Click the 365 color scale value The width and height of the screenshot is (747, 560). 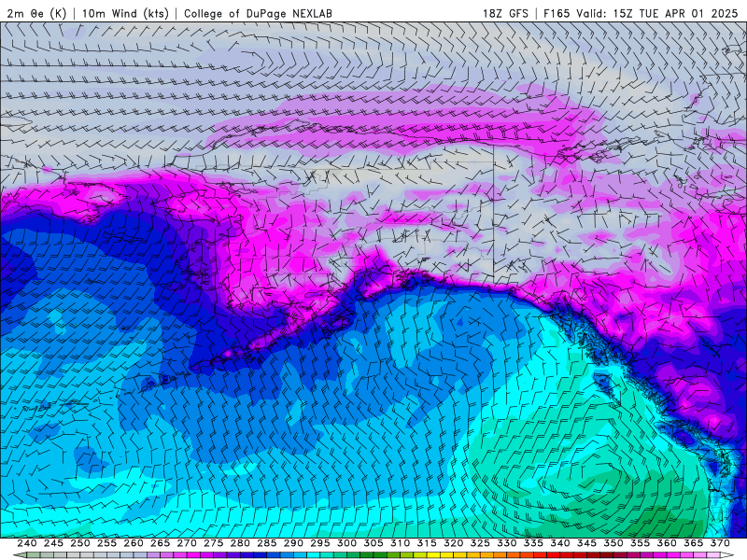[694, 543]
